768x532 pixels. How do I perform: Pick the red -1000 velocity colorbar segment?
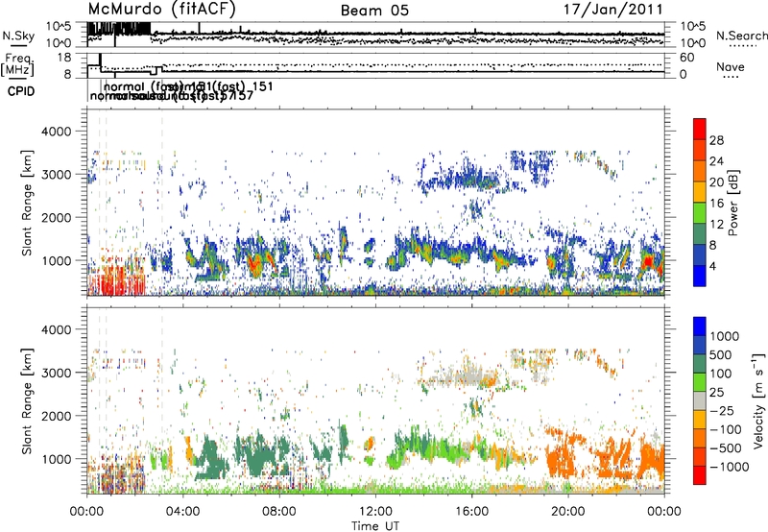700,475
